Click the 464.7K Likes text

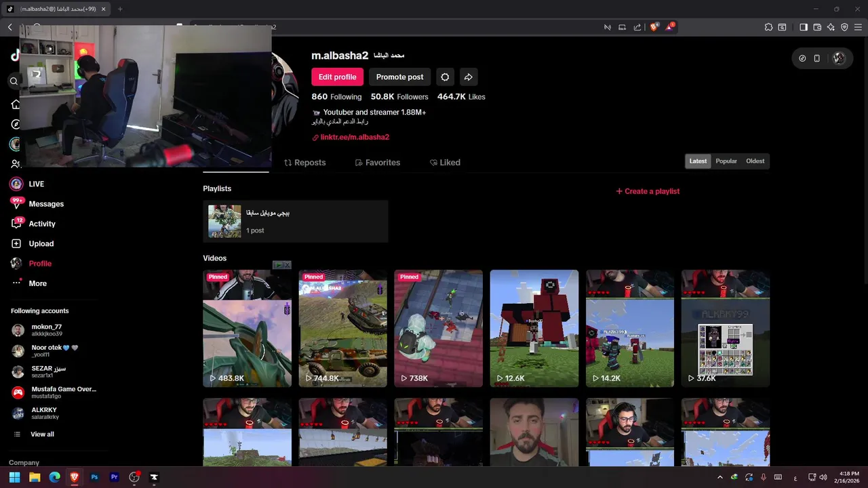click(461, 97)
